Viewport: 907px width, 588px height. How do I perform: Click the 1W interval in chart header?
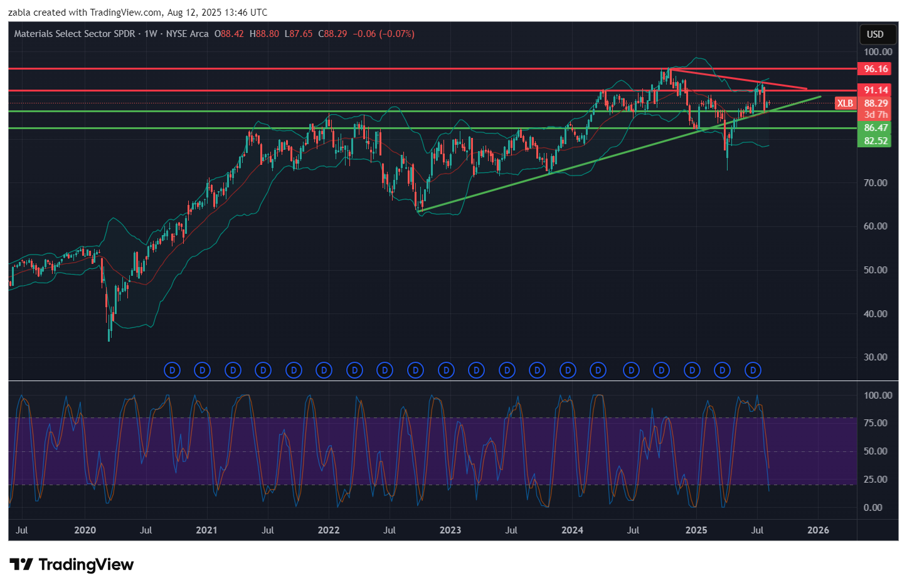[x=151, y=34]
